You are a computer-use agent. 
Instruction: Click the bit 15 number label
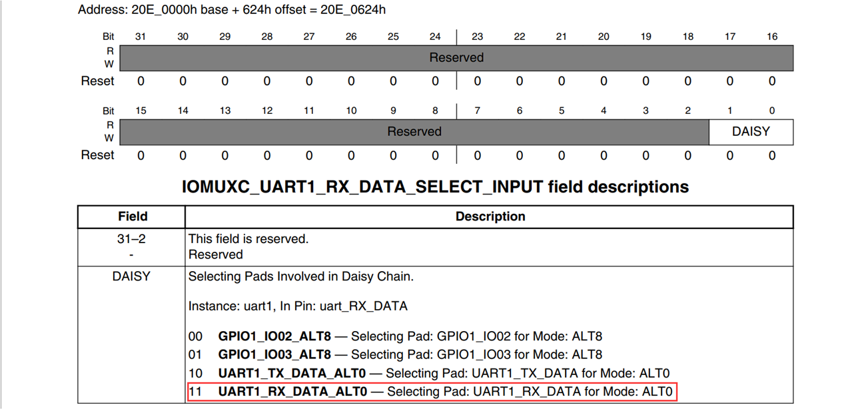(x=141, y=111)
